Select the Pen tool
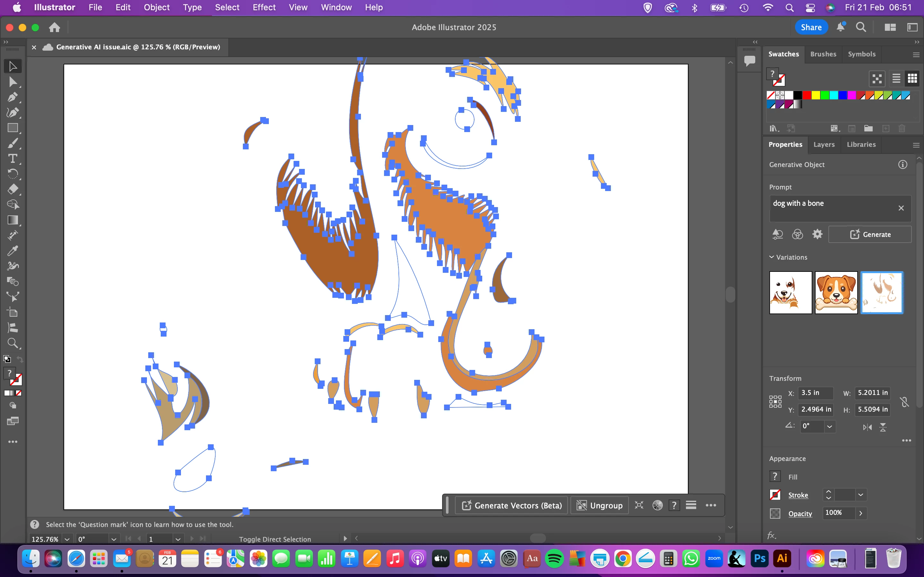Screen dimensions: 924x577 pos(13,97)
